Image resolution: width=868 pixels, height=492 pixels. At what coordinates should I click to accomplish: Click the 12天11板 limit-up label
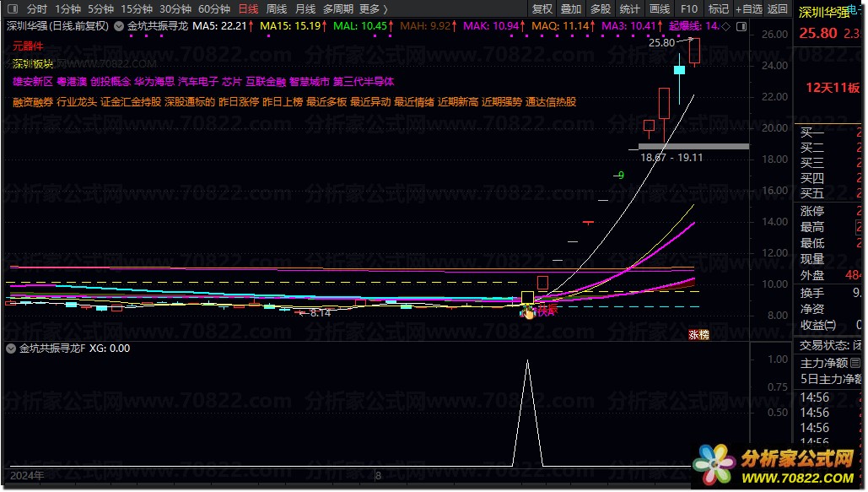[x=833, y=88]
